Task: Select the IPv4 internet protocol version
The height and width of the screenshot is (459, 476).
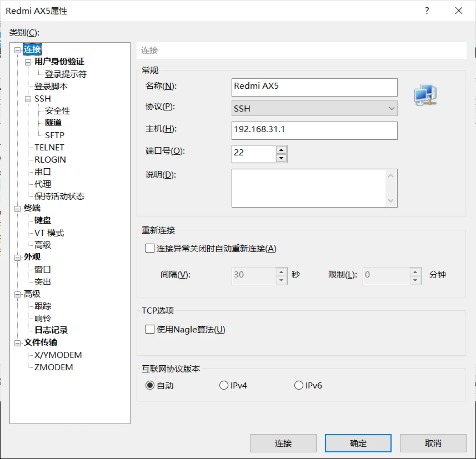Action: click(x=224, y=385)
